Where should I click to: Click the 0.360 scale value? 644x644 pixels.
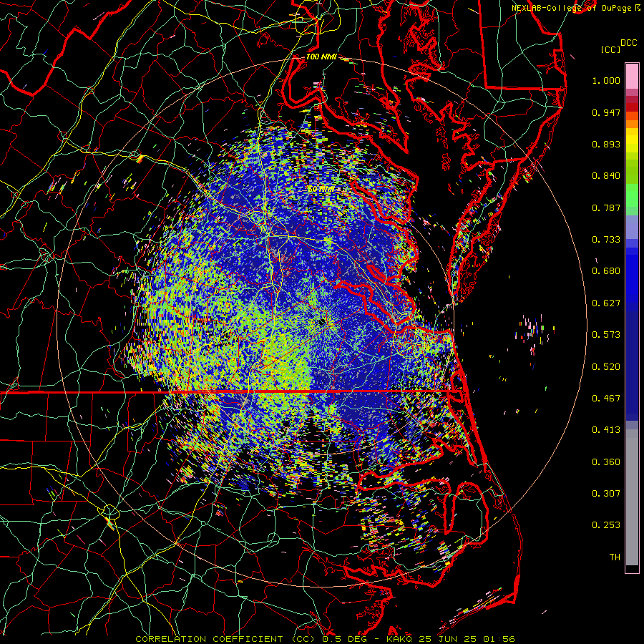click(x=606, y=462)
